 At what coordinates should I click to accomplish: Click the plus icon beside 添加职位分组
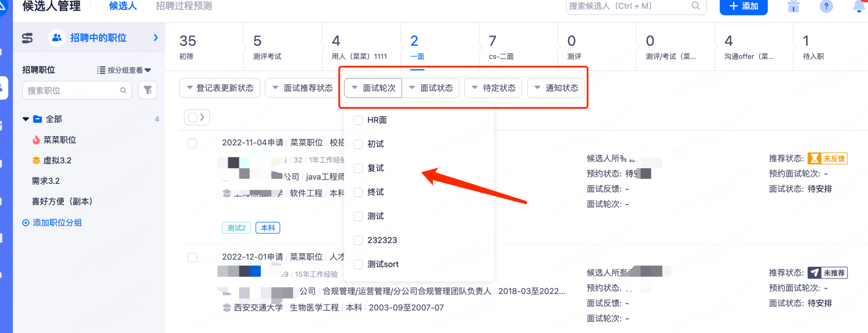click(26, 223)
